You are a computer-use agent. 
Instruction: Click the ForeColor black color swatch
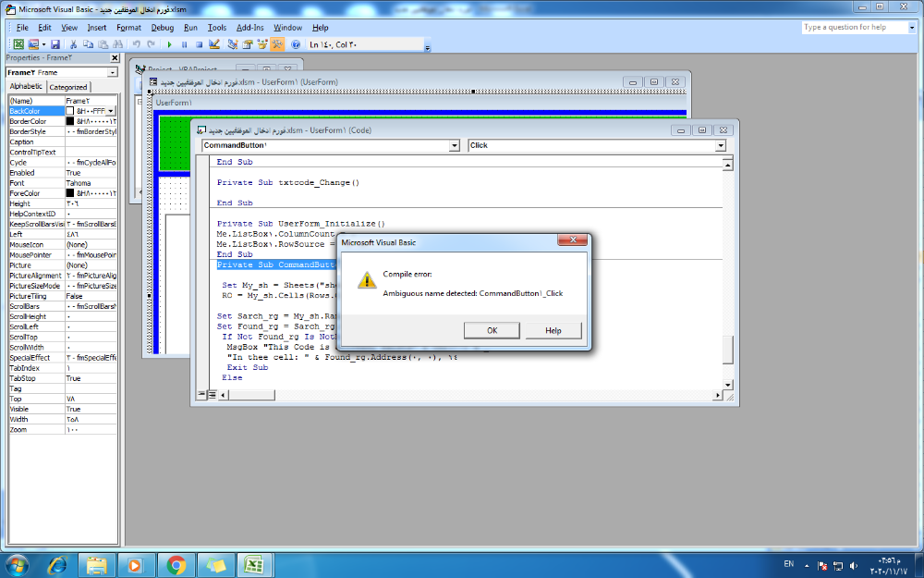pos(69,193)
